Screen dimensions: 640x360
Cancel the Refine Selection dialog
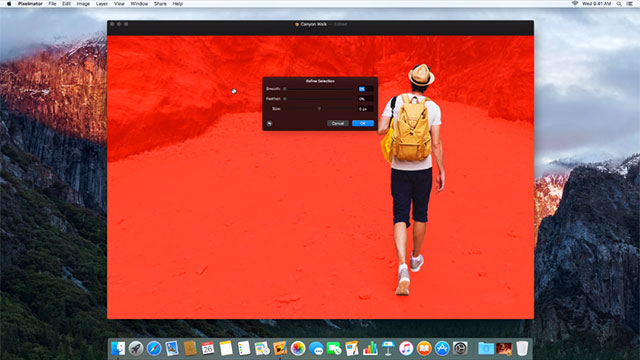coord(338,123)
